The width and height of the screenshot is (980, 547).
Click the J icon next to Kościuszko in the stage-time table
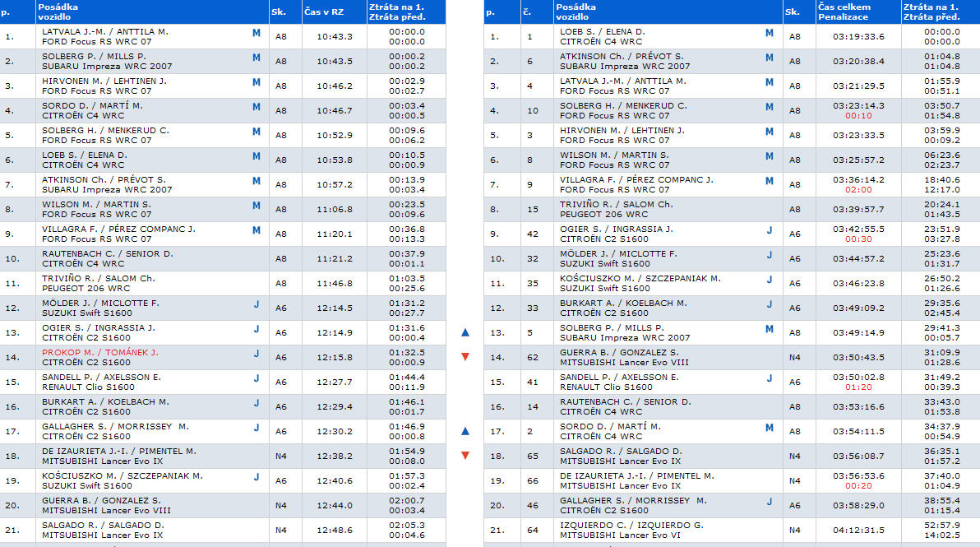point(256,477)
